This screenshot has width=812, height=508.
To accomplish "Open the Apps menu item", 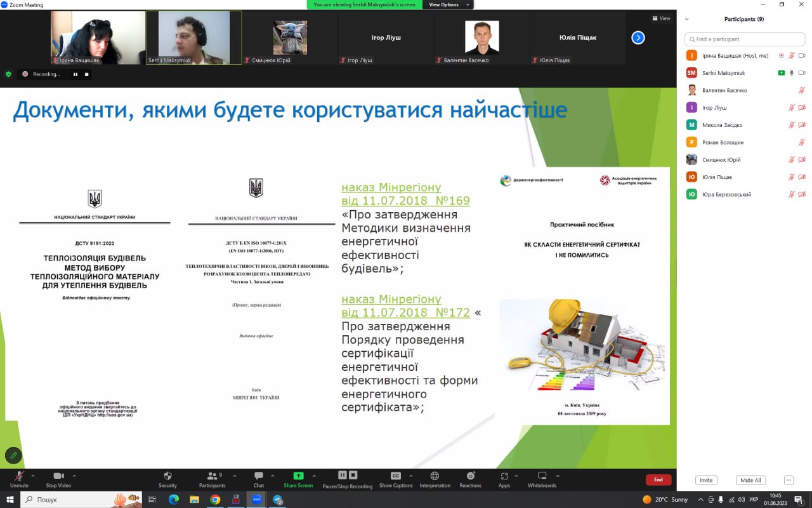I will pos(504,476).
